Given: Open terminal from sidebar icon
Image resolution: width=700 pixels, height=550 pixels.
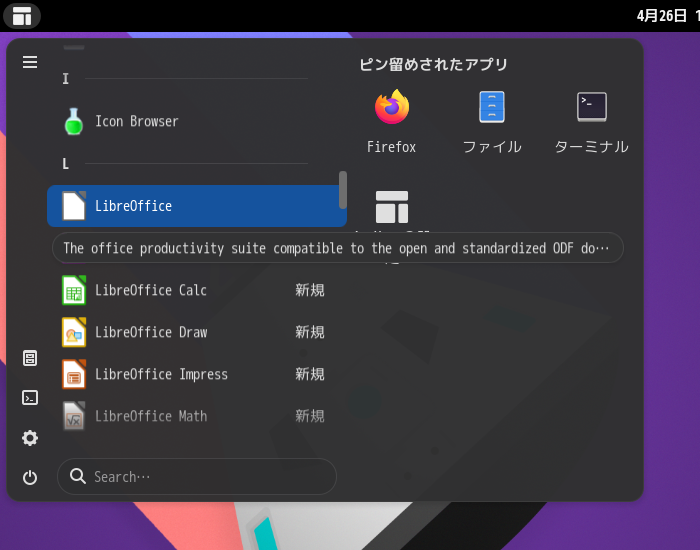Looking at the screenshot, I should [x=30, y=398].
